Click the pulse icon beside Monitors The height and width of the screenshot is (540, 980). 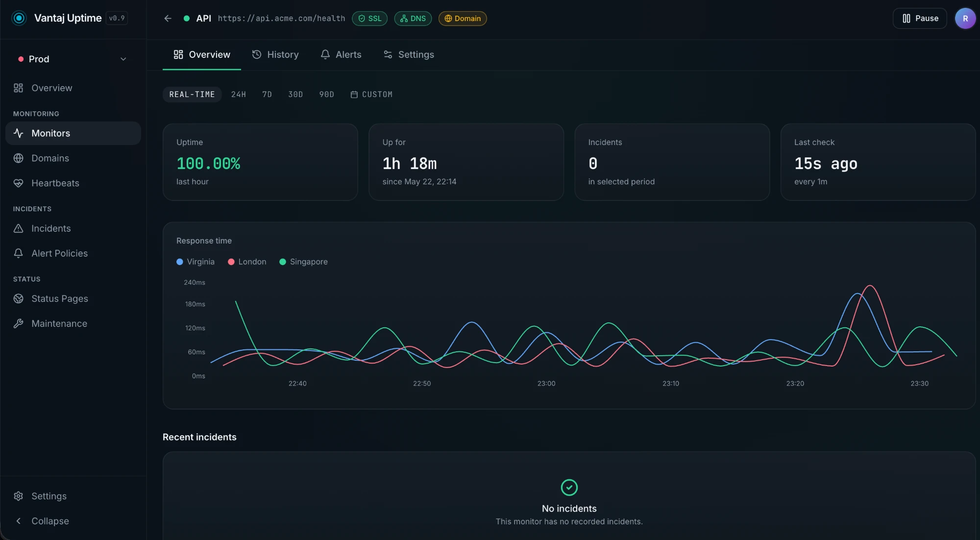click(18, 133)
